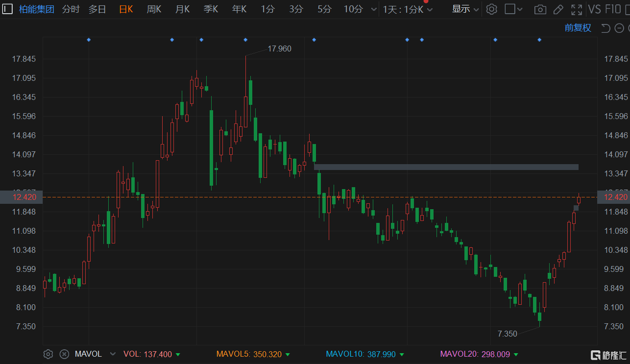
Task: Switch to 多日 multi-day tab
Action: (x=97, y=9)
